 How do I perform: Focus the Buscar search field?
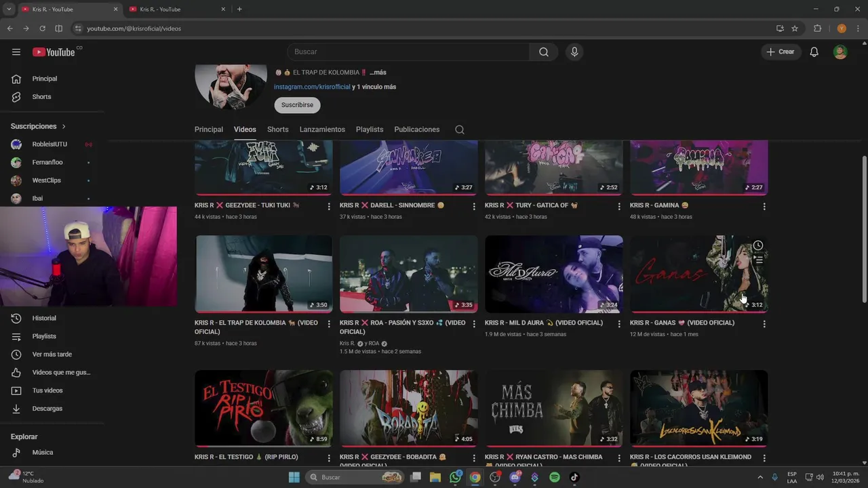coord(408,52)
